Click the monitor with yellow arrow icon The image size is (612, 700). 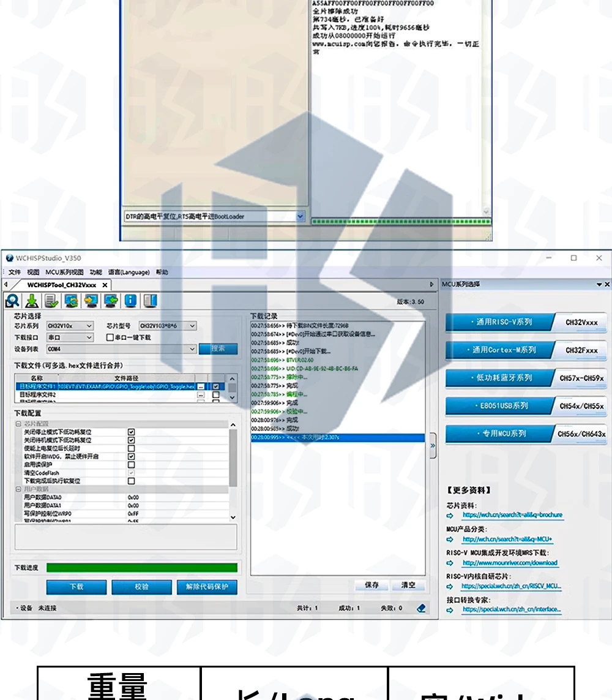[x=91, y=301]
